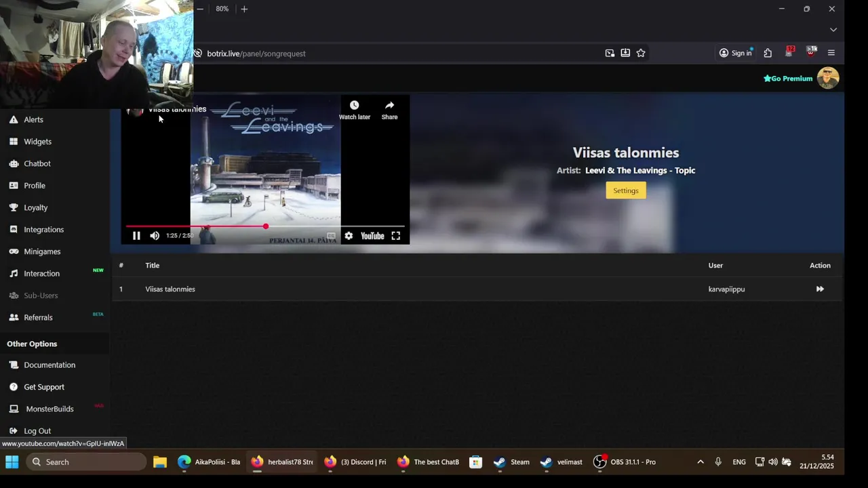This screenshot has width=868, height=488.
Task: Click the taskbar microphone icon
Action: click(x=718, y=462)
